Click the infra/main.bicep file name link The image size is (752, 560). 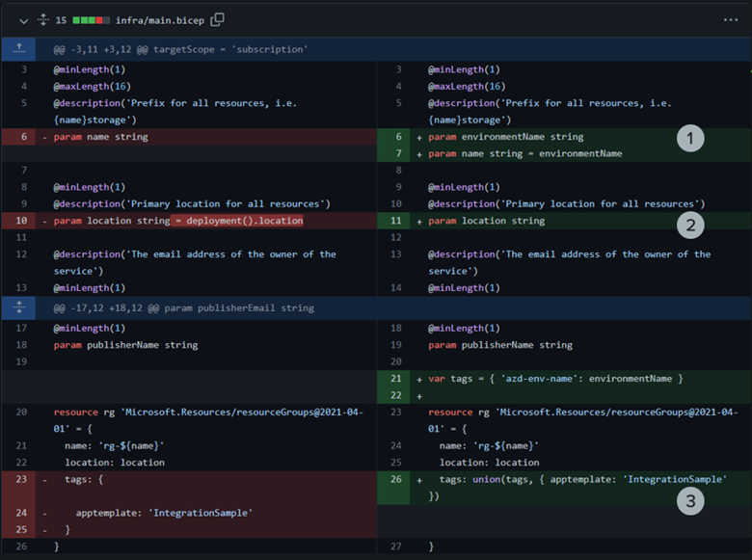coord(157,19)
